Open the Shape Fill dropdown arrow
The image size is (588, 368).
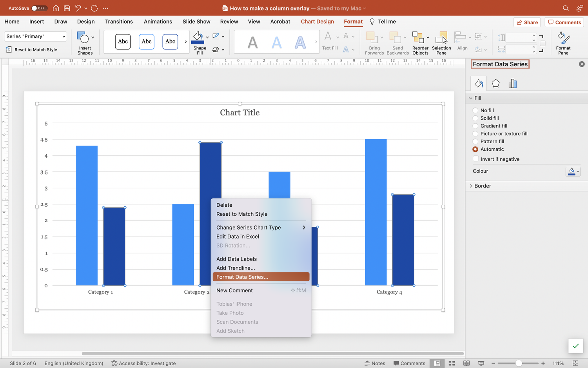coord(207,37)
